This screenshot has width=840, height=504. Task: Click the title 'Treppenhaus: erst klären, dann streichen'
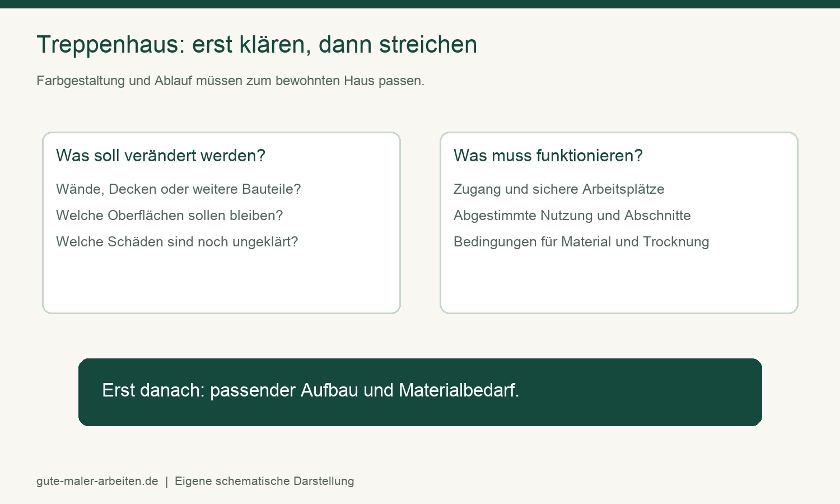[256, 45]
